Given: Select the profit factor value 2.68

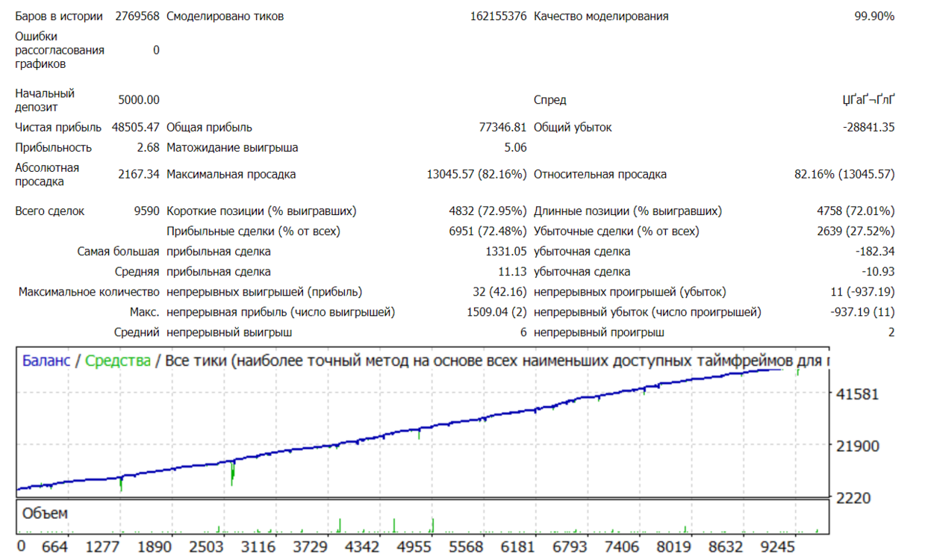Looking at the screenshot, I should pos(148,148).
